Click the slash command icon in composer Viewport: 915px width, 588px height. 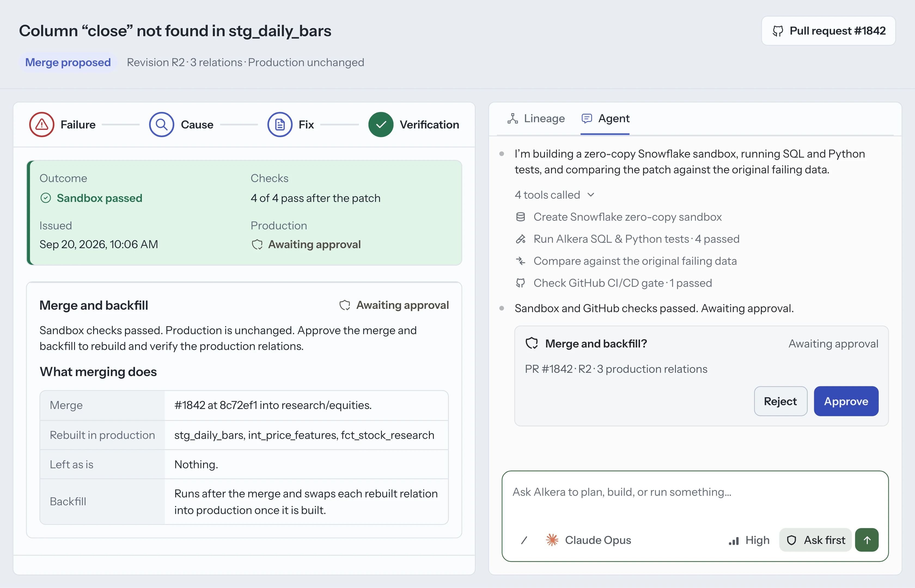tap(524, 540)
